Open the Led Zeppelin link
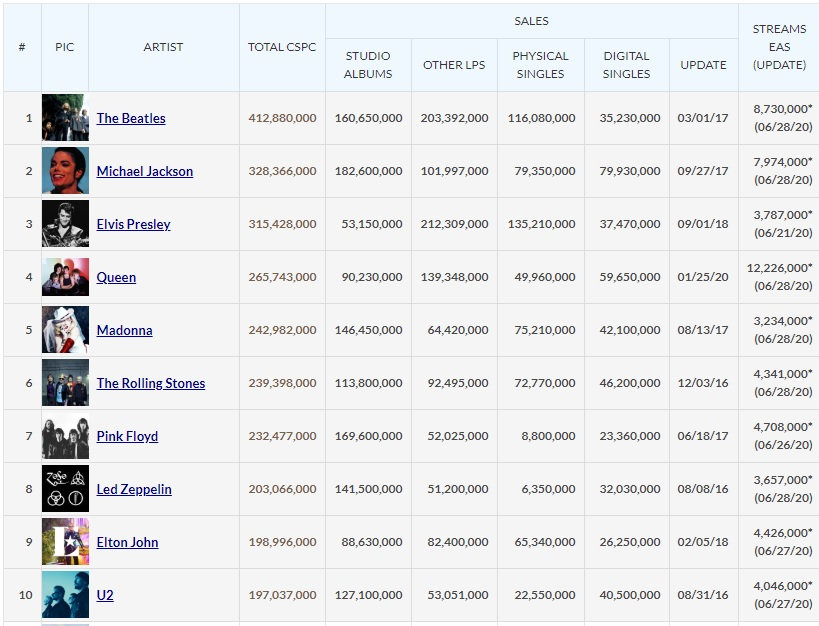The width and height of the screenshot is (819, 626). click(134, 489)
